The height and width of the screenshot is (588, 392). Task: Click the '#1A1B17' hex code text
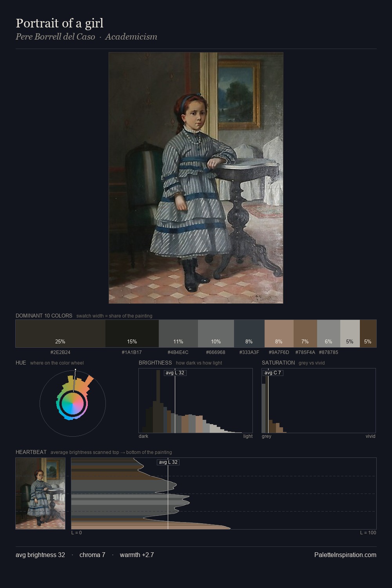[132, 352]
